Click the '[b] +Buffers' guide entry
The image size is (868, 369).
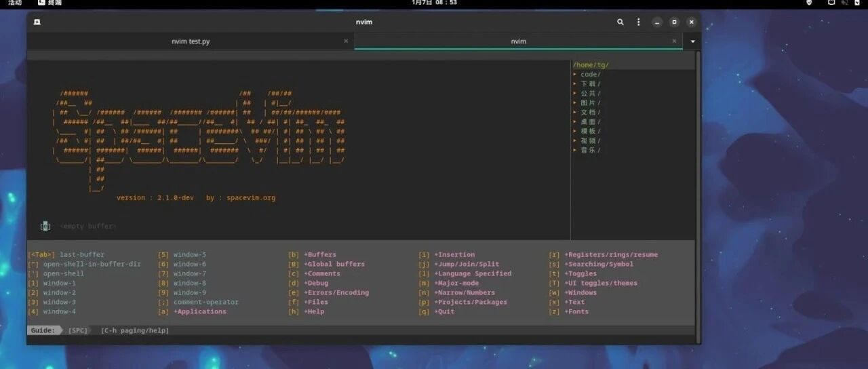coord(313,255)
